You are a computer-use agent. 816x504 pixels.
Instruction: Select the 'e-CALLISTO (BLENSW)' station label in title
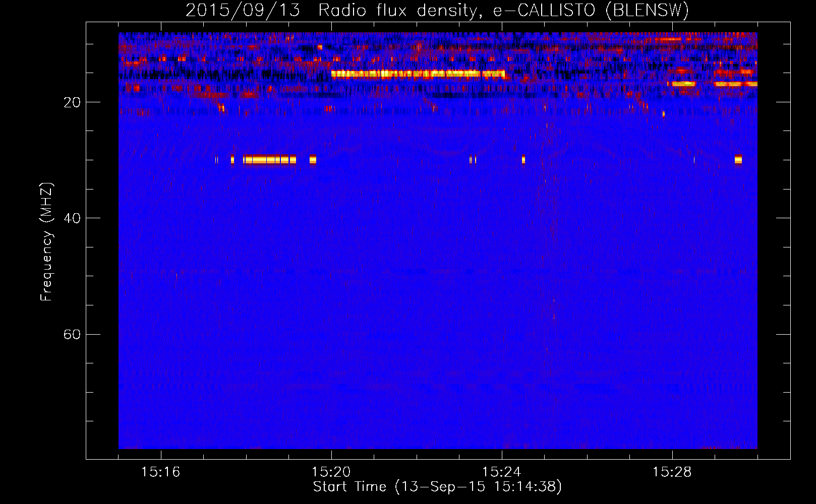click(591, 10)
